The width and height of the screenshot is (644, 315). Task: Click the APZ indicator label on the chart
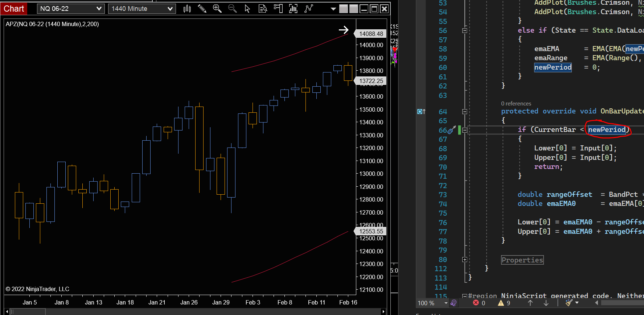point(52,24)
